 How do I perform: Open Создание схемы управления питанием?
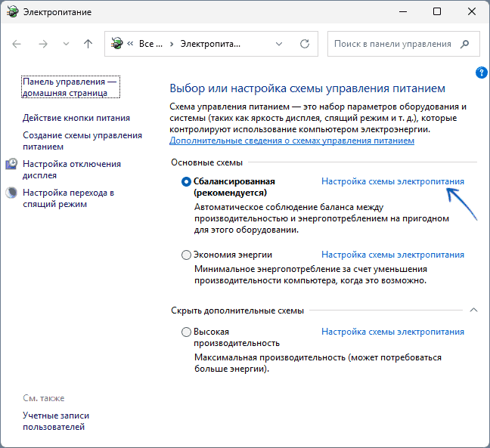pyautogui.click(x=82, y=141)
